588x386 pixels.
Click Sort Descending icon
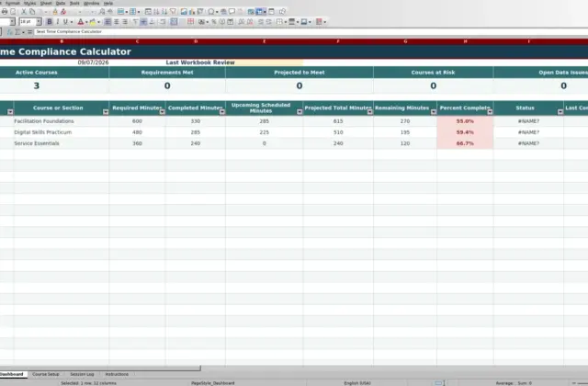[x=164, y=12]
